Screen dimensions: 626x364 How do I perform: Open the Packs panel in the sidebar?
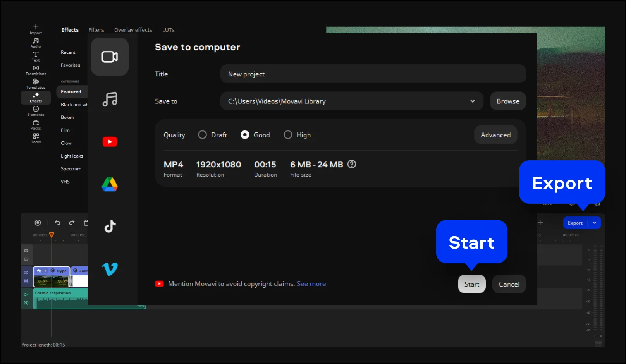pos(36,125)
